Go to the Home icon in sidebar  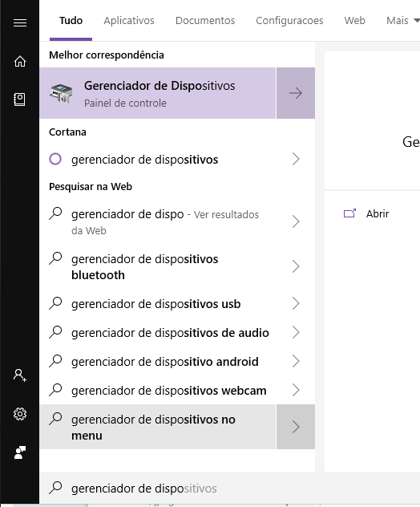[x=20, y=61]
